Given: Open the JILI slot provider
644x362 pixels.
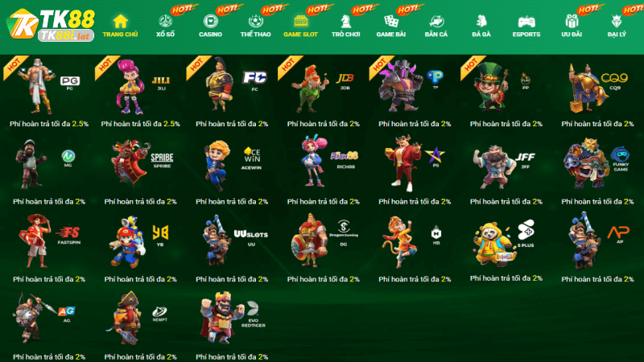Looking at the screenshot, I should click(x=140, y=93).
